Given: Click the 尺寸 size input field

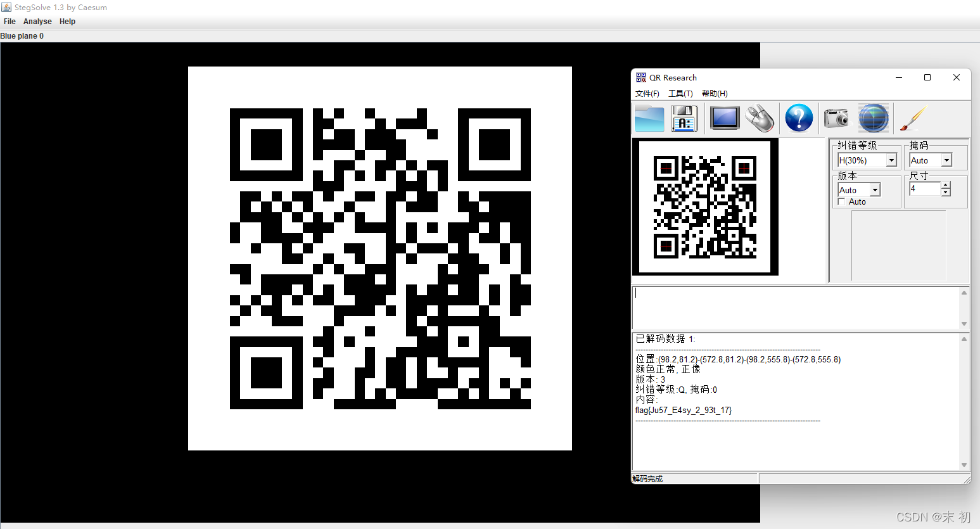Looking at the screenshot, I should tap(925, 189).
